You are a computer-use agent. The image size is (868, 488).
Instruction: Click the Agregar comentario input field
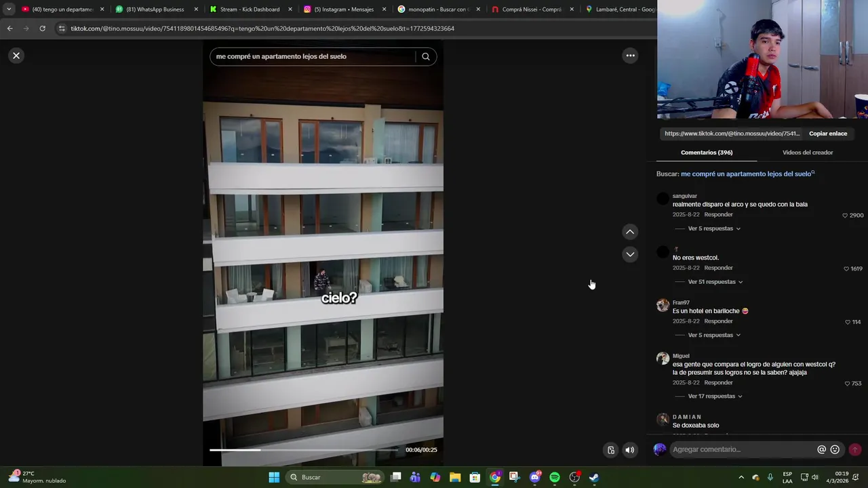(743, 449)
